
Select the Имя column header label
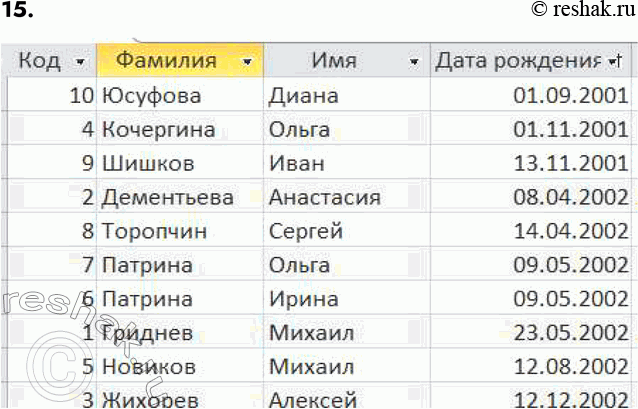(x=334, y=61)
